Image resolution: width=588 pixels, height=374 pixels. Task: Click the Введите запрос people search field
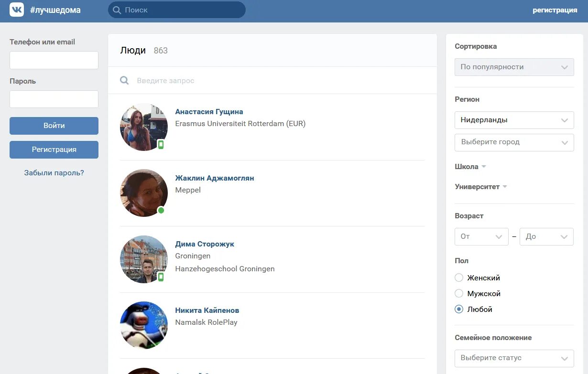272,81
